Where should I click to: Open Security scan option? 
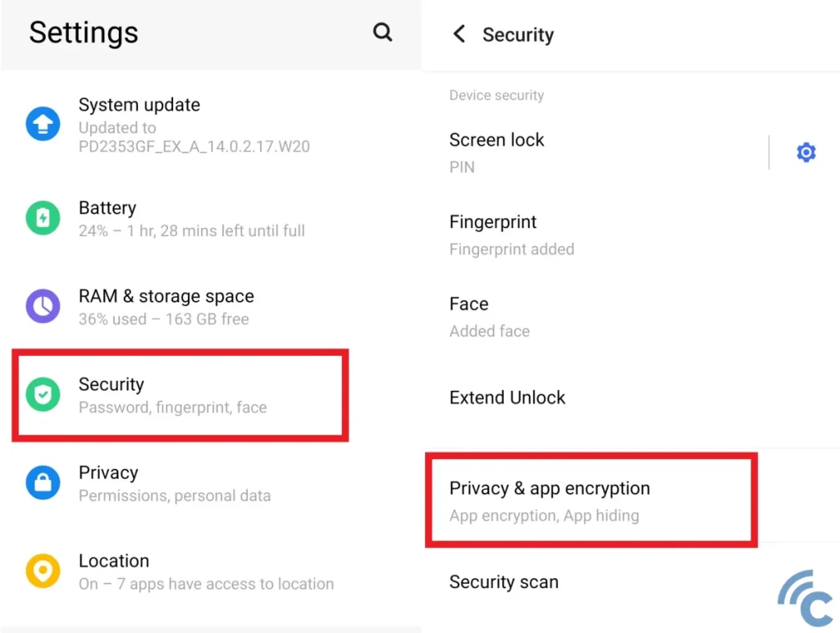click(504, 582)
